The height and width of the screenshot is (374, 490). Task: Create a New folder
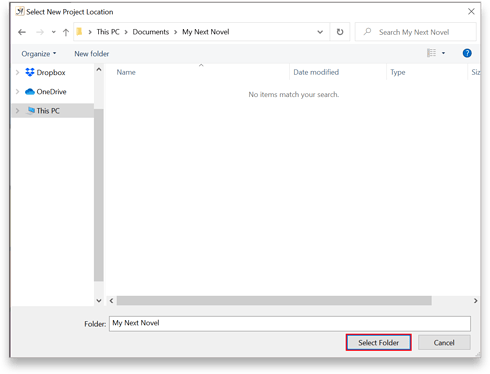92,54
